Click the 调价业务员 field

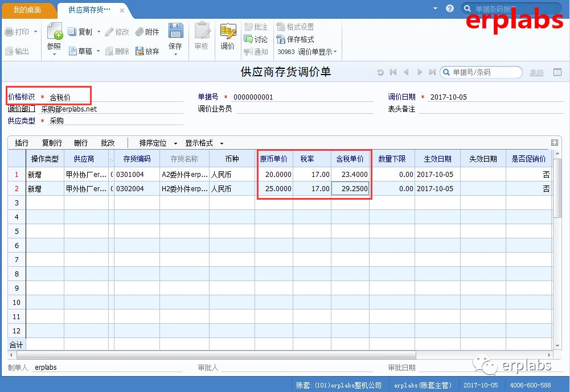304,109
